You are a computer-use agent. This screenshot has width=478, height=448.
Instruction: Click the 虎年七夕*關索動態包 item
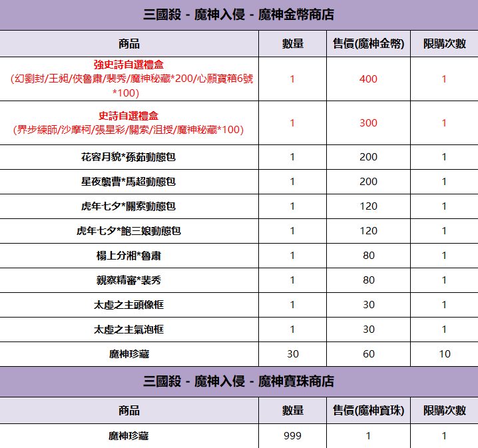tap(129, 206)
